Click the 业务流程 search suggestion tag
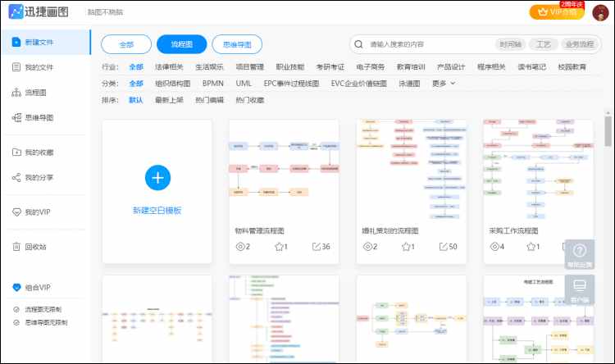615x364 pixels. [580, 44]
